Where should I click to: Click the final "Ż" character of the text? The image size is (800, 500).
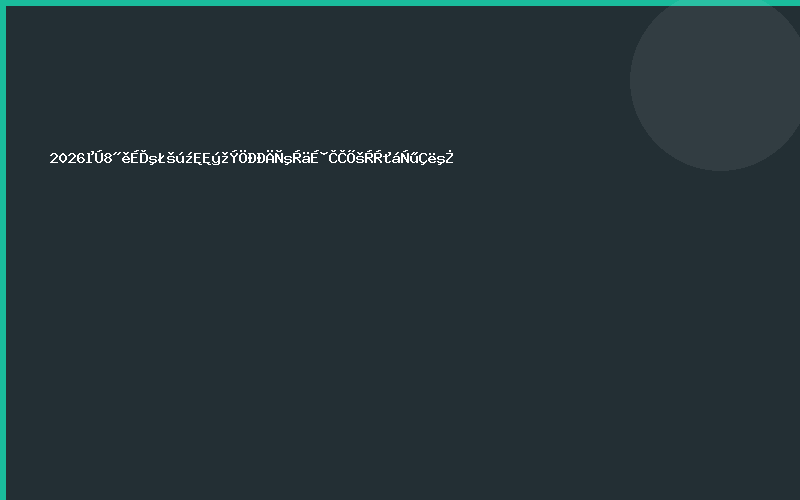tap(449, 158)
